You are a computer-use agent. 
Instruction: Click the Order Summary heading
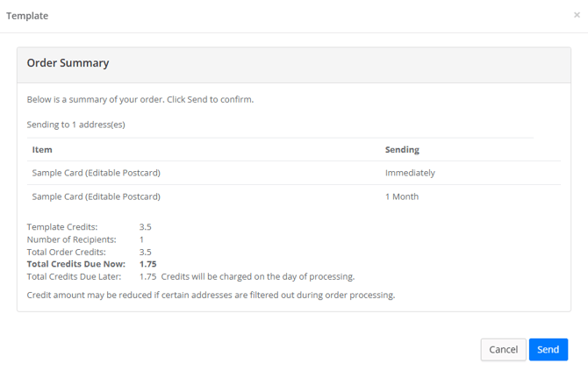point(68,63)
